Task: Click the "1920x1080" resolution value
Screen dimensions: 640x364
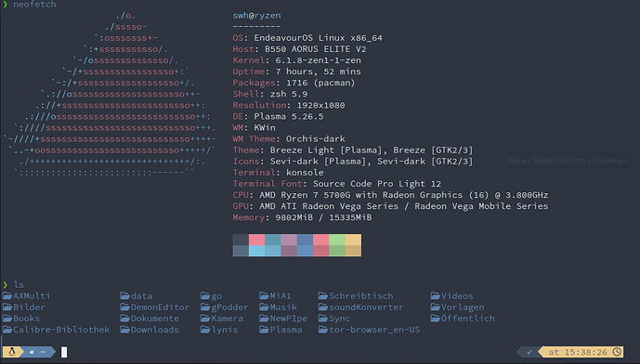Action: point(320,105)
